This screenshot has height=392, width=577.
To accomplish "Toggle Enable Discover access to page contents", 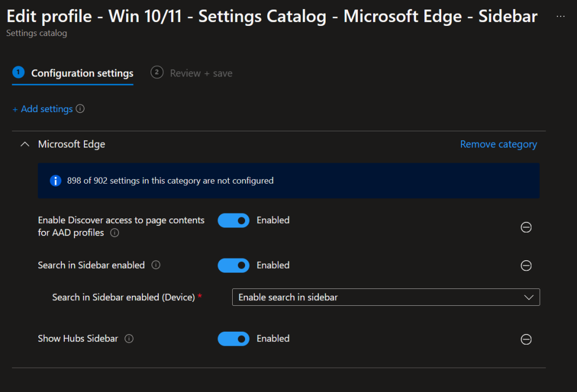I will click(233, 221).
